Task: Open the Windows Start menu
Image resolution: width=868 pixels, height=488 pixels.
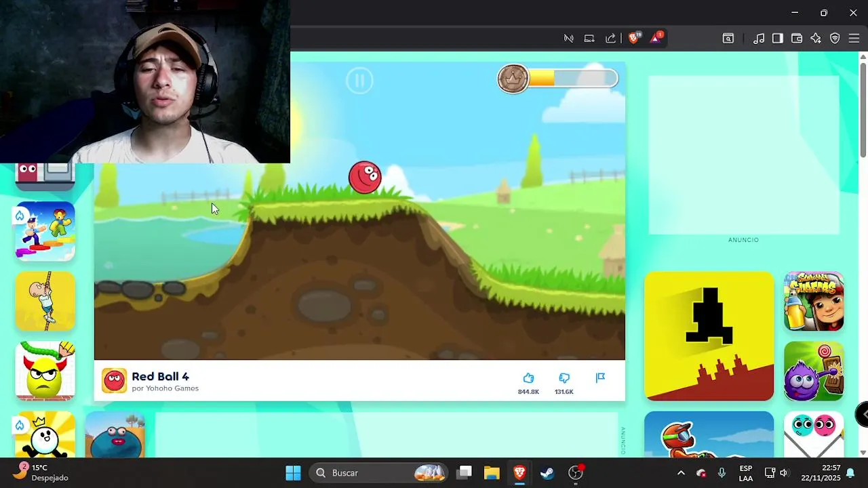Action: pyautogui.click(x=293, y=472)
